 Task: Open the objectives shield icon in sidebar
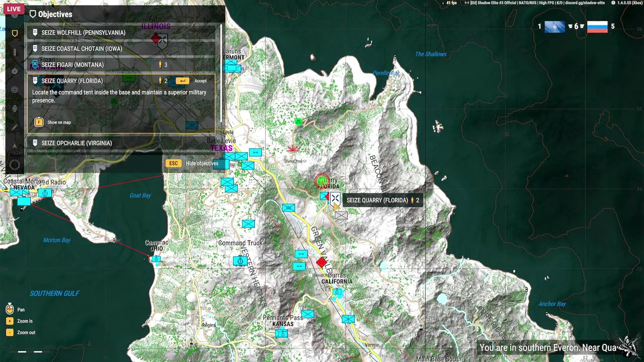[x=15, y=33]
